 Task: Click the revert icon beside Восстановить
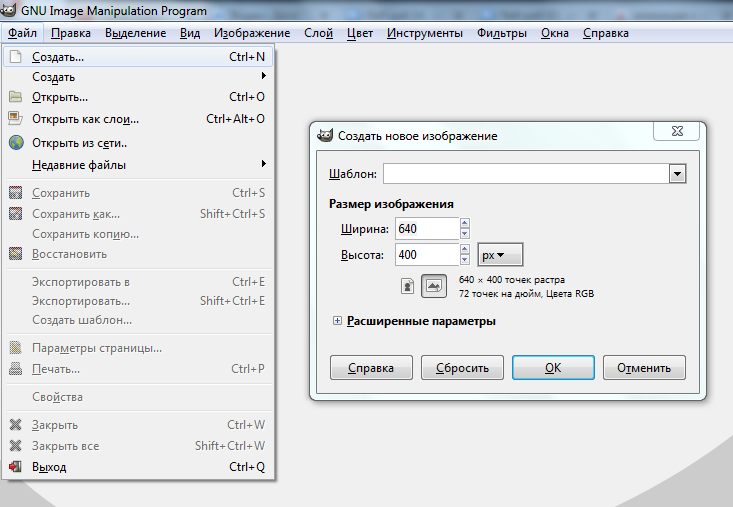[15, 254]
